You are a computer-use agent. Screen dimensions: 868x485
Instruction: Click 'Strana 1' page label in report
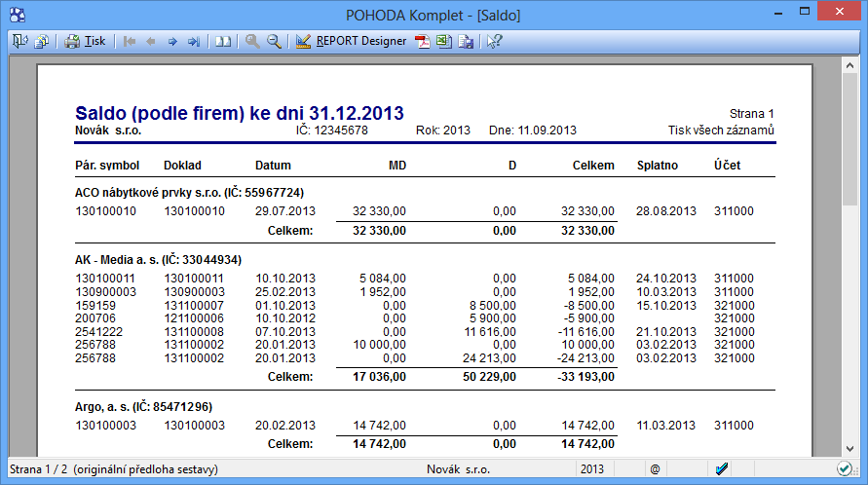[752, 114]
